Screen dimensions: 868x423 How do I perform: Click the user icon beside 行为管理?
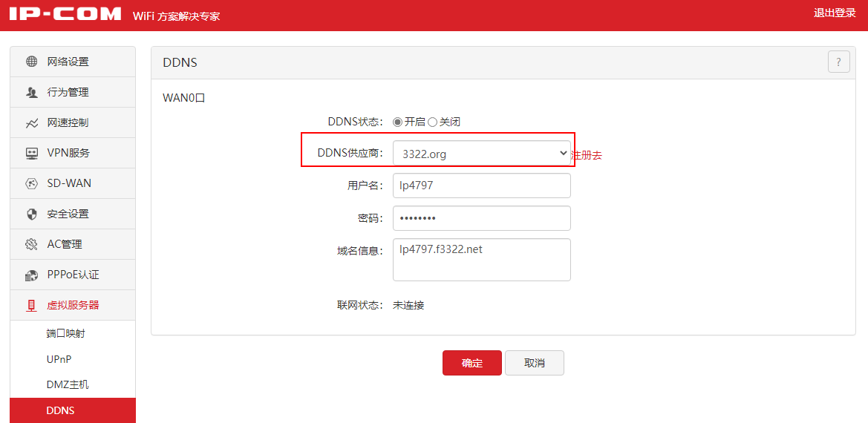32,92
